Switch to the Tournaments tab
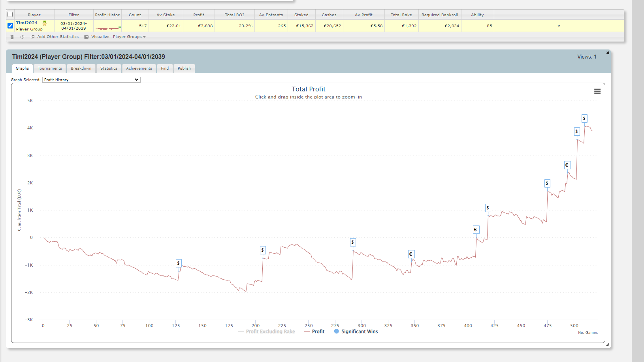Image resolution: width=644 pixels, height=362 pixels. pyautogui.click(x=50, y=68)
